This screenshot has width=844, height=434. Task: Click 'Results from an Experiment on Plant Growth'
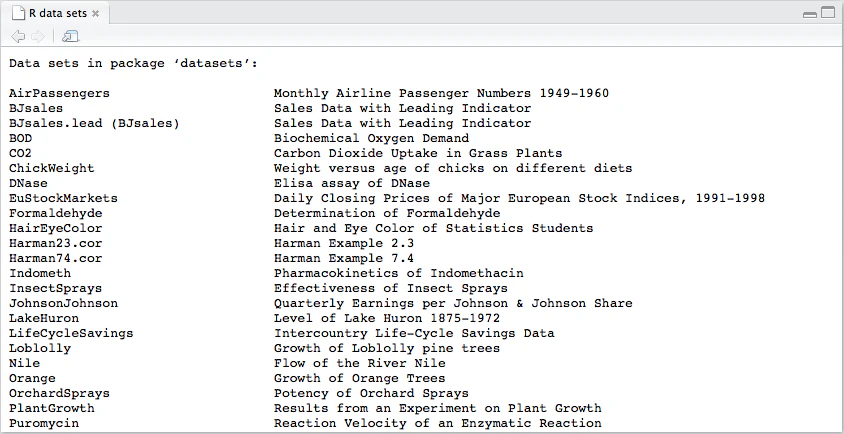tap(438, 408)
